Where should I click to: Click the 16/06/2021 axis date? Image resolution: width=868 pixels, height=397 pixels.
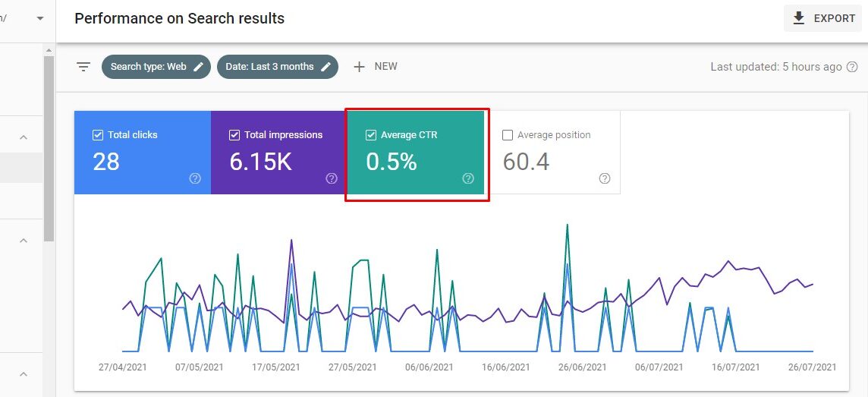click(505, 367)
